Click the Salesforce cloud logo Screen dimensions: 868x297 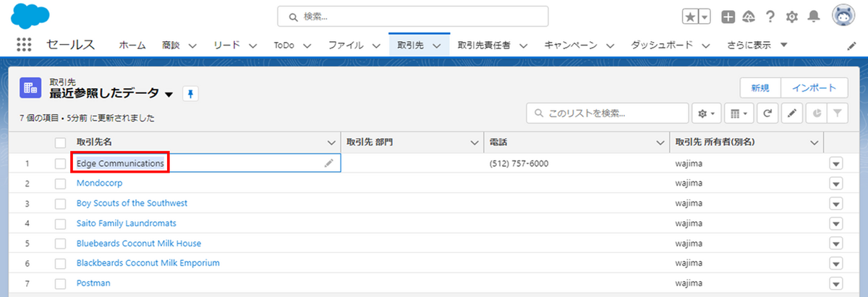[30, 15]
